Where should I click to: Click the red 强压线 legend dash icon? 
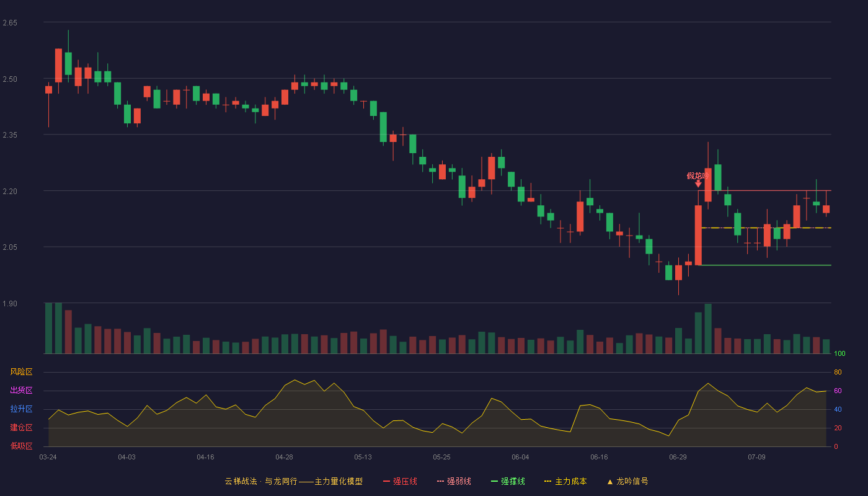[386, 482]
